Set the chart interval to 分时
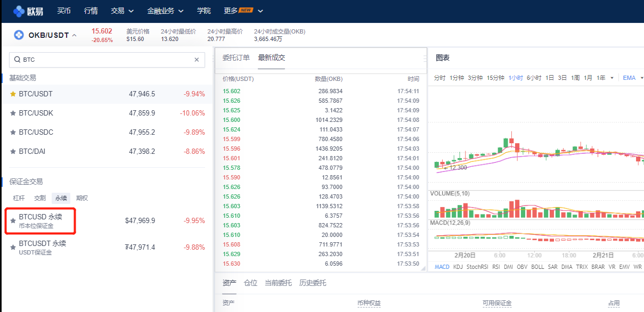 439,78
